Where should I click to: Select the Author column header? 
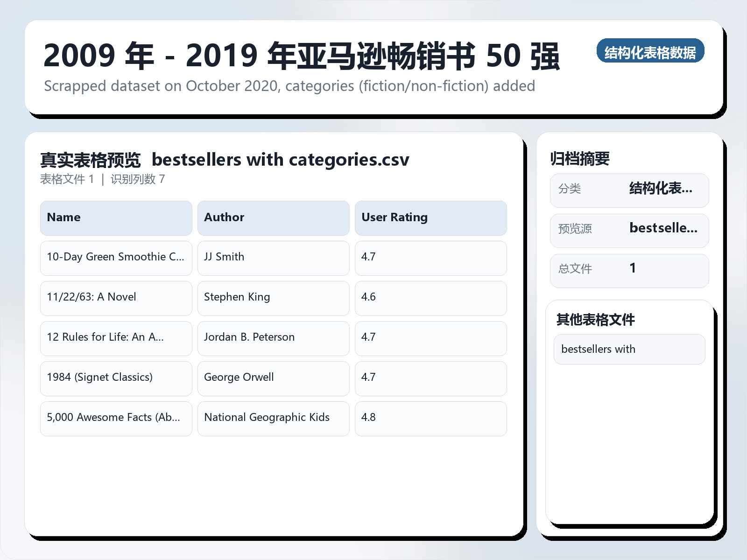tap(273, 217)
